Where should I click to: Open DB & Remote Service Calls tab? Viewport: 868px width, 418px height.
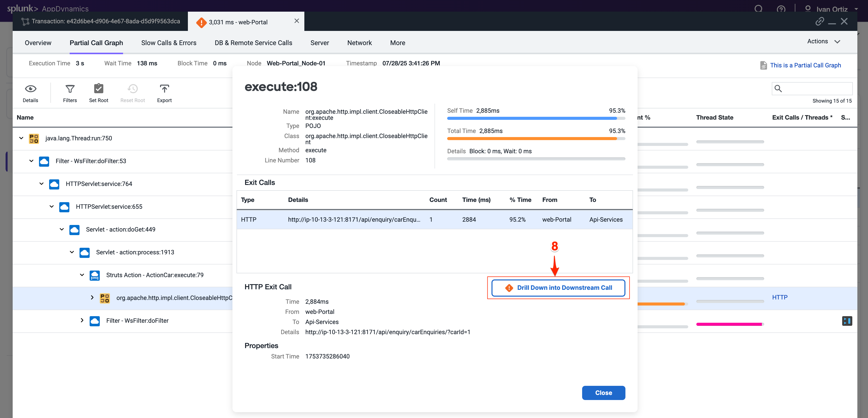click(253, 43)
